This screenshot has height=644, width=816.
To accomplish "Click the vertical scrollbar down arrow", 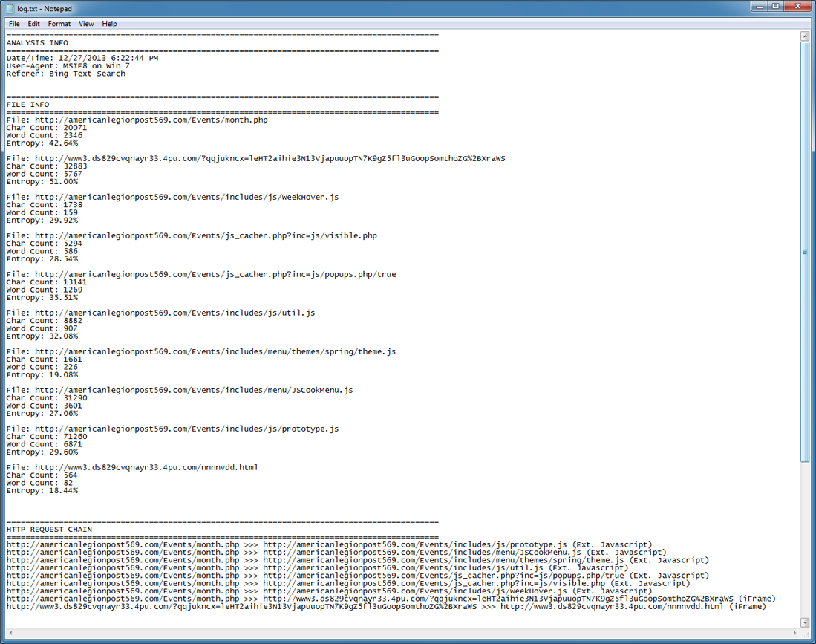I will (805, 622).
